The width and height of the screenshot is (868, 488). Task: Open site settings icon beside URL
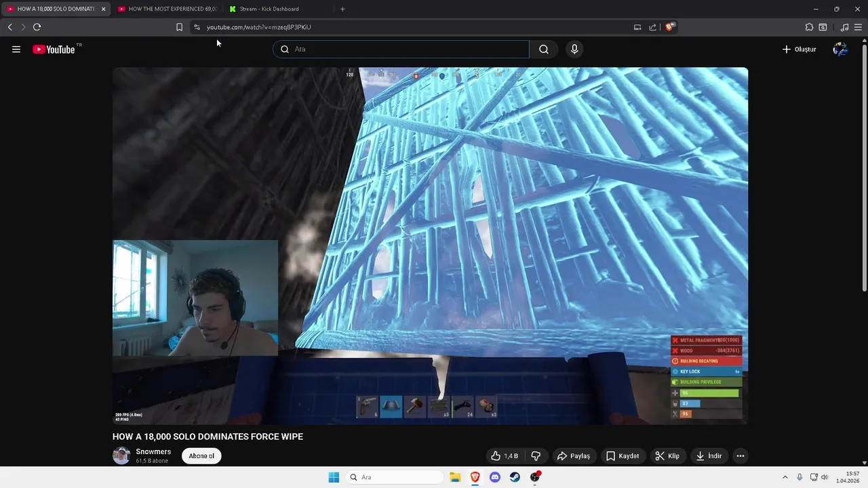197,27
